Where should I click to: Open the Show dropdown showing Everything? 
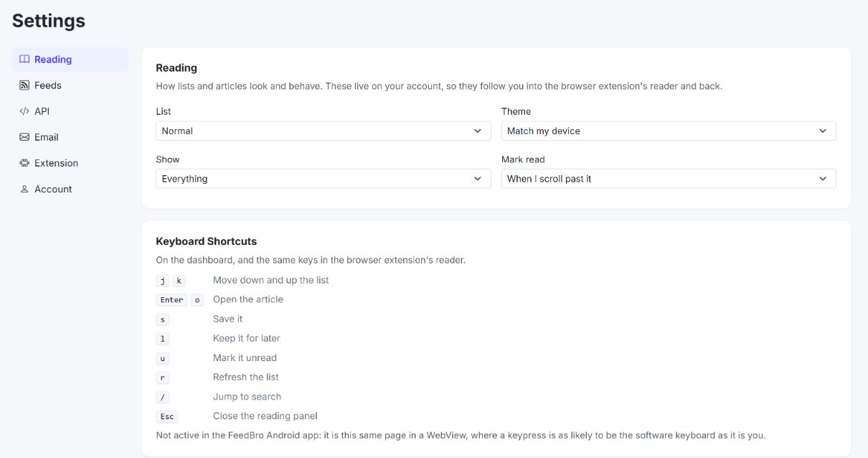(x=324, y=179)
